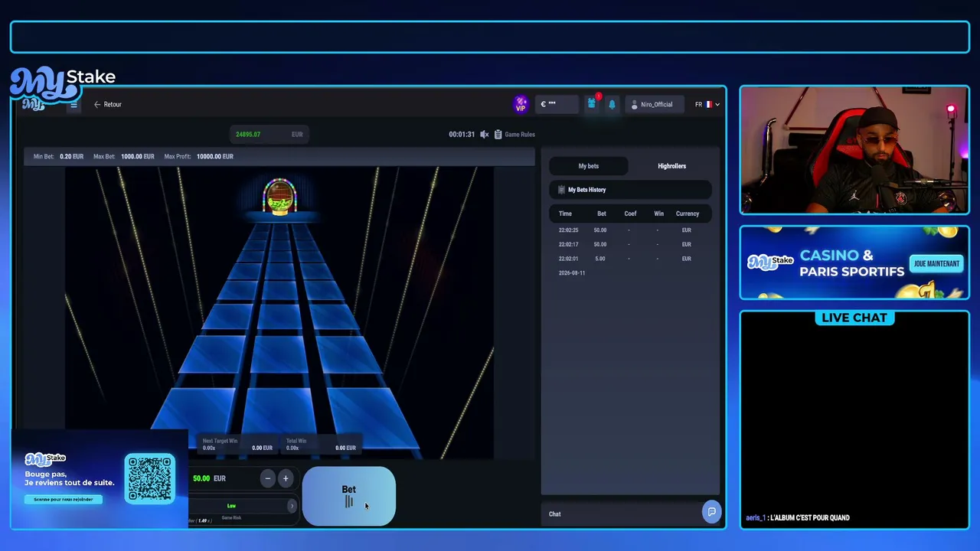
Task: Click the JOUE MAINTENANT button on the banner
Action: 936,263
